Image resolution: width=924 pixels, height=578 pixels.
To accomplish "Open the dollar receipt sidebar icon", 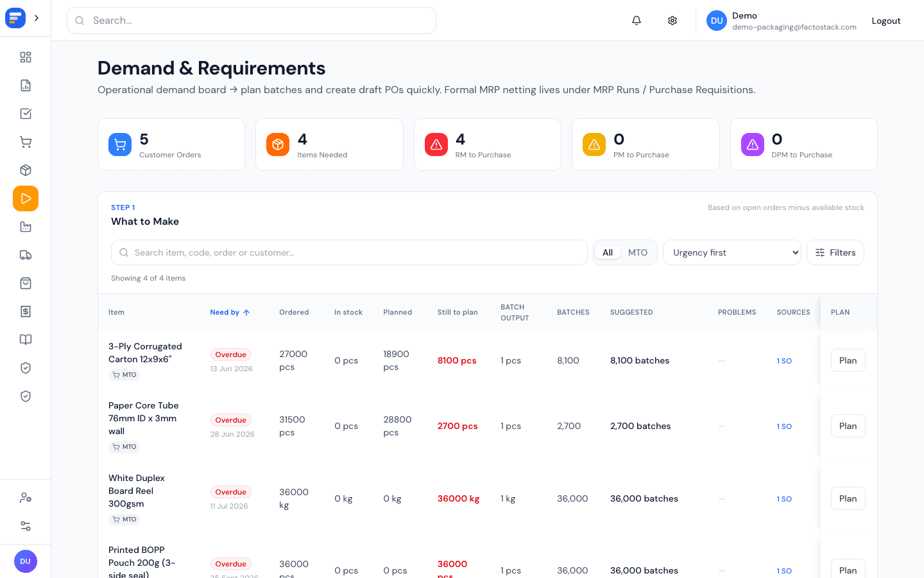I will coord(26,311).
